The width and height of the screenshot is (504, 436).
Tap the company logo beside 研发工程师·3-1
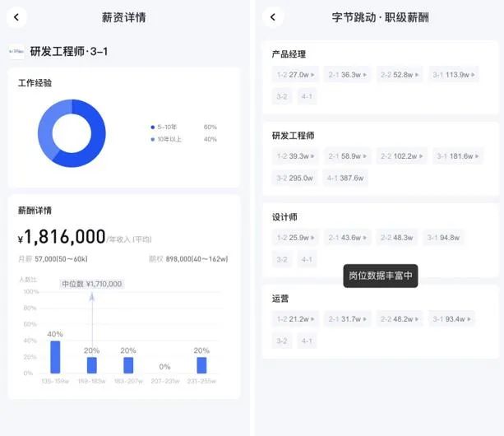point(16,52)
